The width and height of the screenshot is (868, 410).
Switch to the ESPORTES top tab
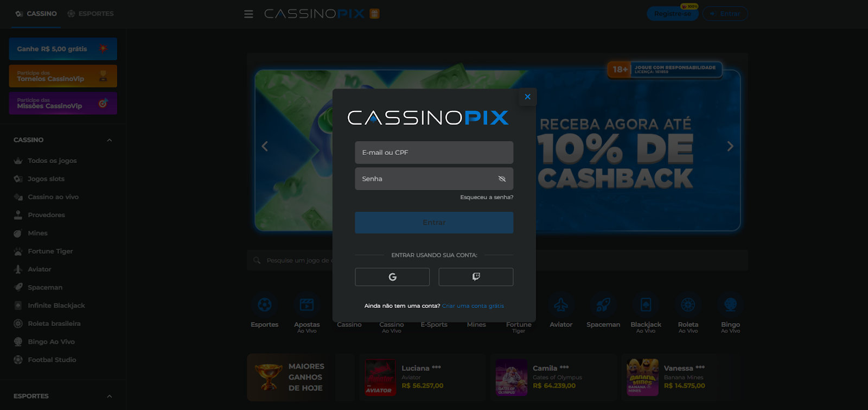(91, 14)
